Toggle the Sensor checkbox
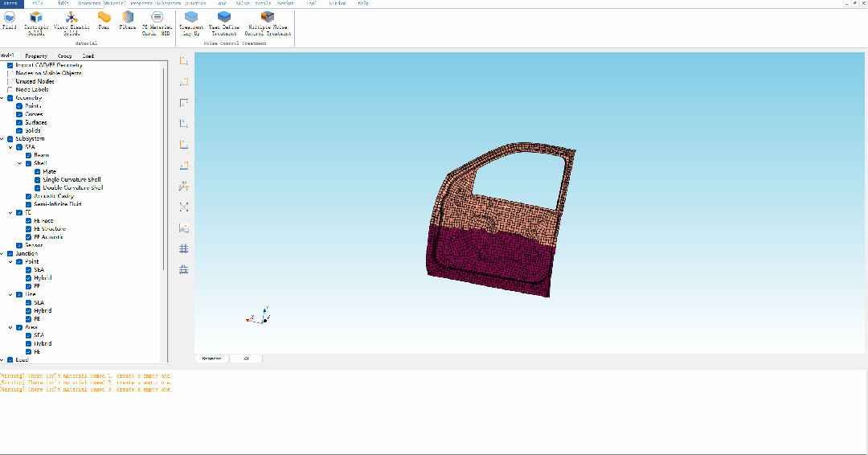The image size is (868, 455). [x=19, y=245]
